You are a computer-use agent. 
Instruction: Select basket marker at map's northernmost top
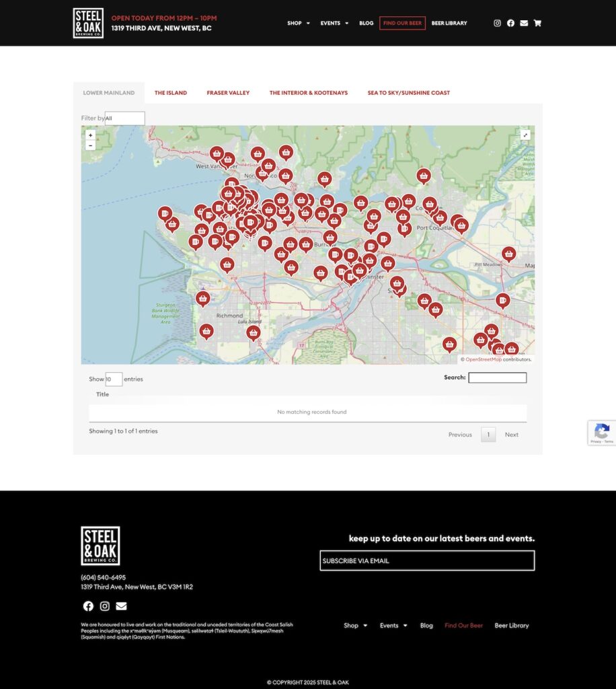tap(286, 153)
